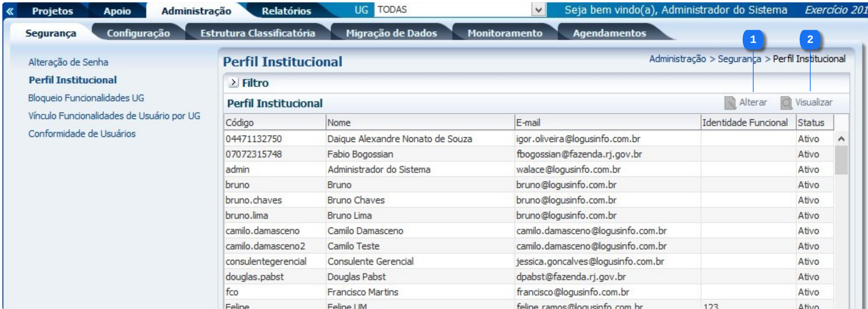
Task: Sort by E-mail column header
Action: [608, 123]
